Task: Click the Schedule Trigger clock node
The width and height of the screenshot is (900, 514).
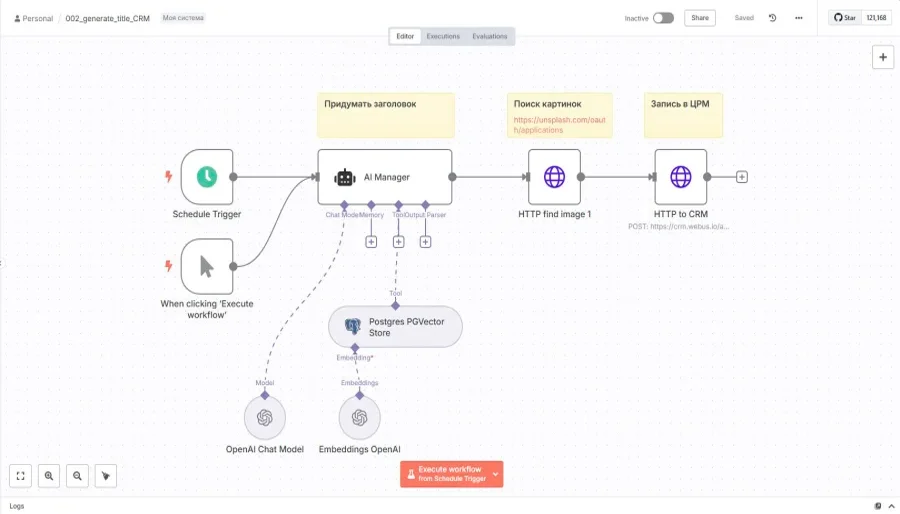Action: [x=207, y=177]
